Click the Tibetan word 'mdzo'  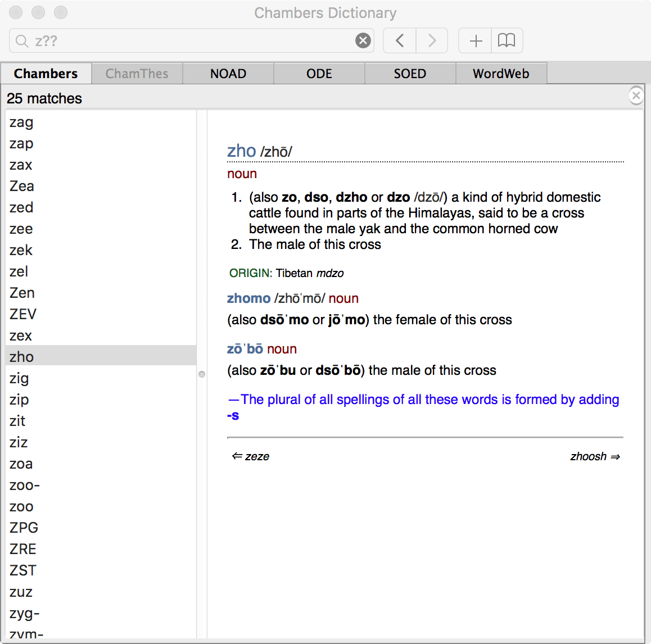pos(330,273)
